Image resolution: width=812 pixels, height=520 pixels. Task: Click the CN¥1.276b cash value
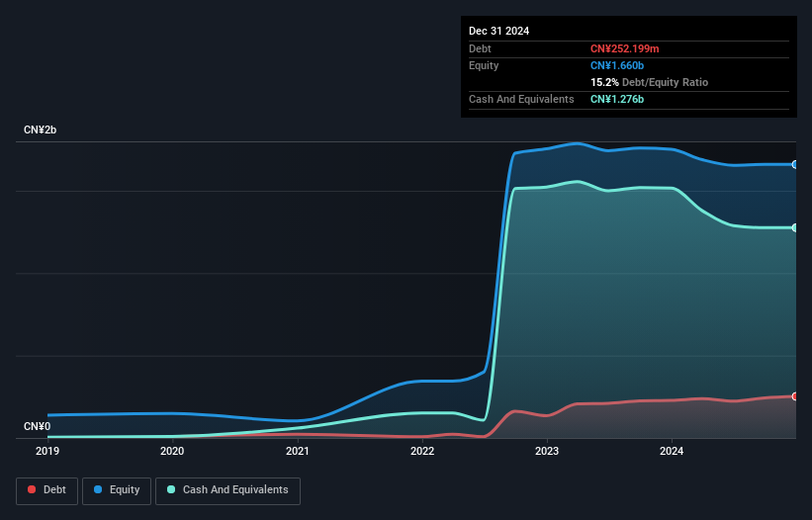pyautogui.click(x=617, y=99)
